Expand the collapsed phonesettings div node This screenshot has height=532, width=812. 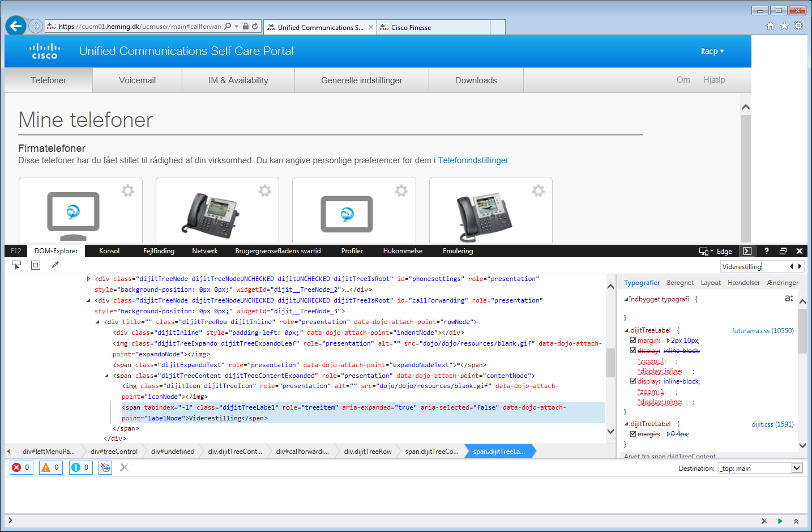tap(88, 279)
